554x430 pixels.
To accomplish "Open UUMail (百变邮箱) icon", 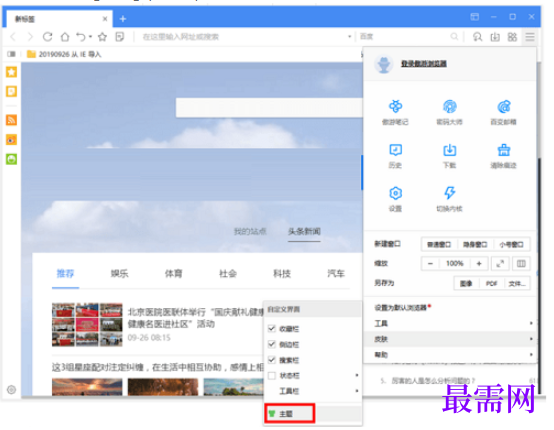I will point(503,112).
